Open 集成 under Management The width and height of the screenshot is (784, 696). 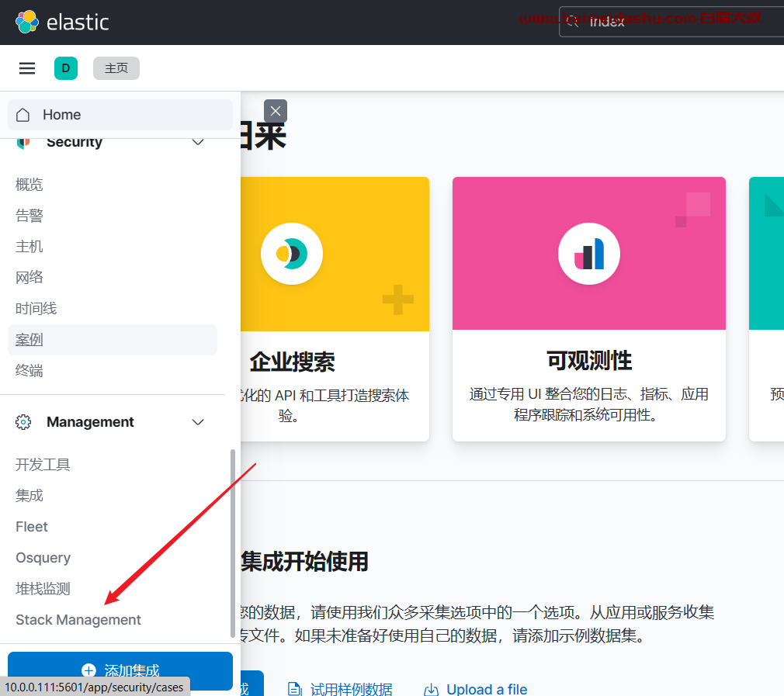29,496
